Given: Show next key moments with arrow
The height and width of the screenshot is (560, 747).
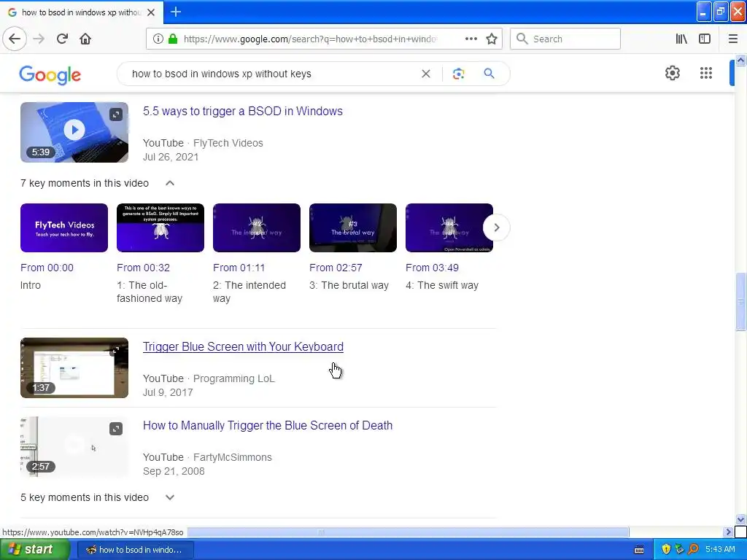Looking at the screenshot, I should tap(496, 227).
